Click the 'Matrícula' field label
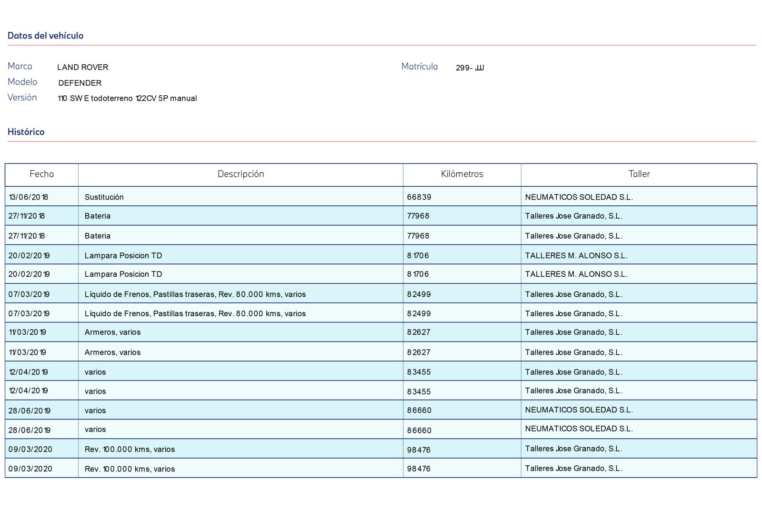762x532 pixels. 419,67
